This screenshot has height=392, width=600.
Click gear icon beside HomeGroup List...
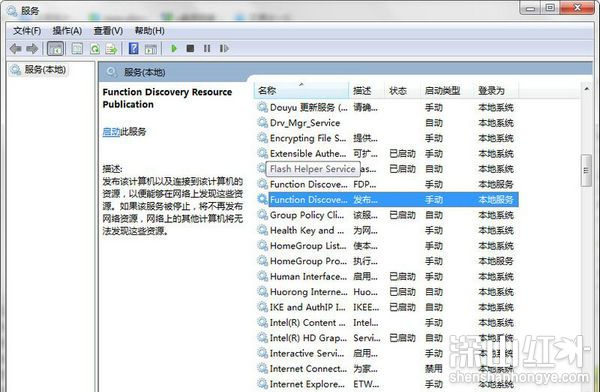pyautogui.click(x=262, y=245)
